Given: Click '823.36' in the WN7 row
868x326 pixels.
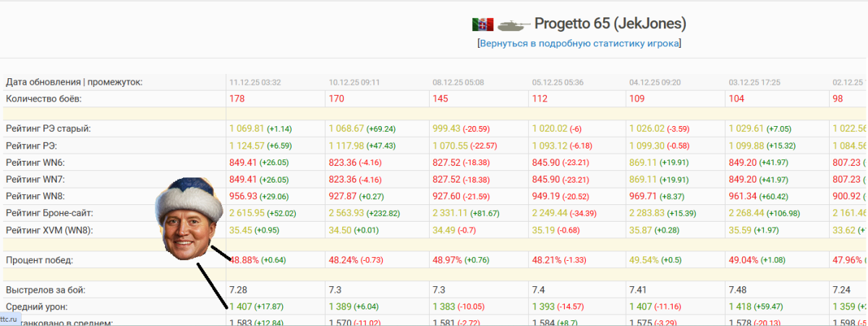Looking at the screenshot, I should pyautogui.click(x=343, y=179).
